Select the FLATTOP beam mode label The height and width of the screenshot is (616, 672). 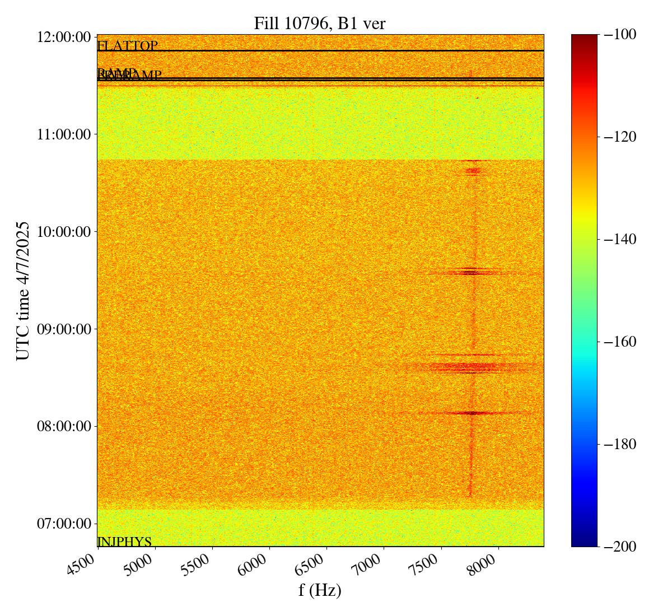[128, 46]
